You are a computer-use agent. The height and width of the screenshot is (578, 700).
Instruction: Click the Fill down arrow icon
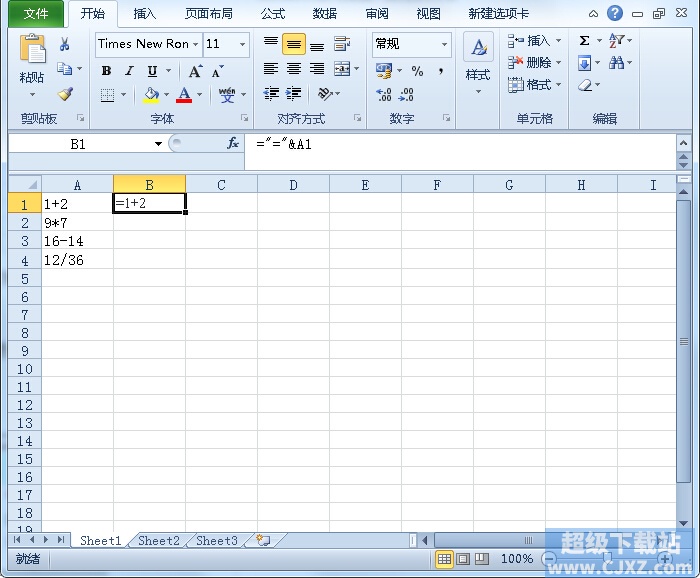pyautogui.click(x=584, y=63)
